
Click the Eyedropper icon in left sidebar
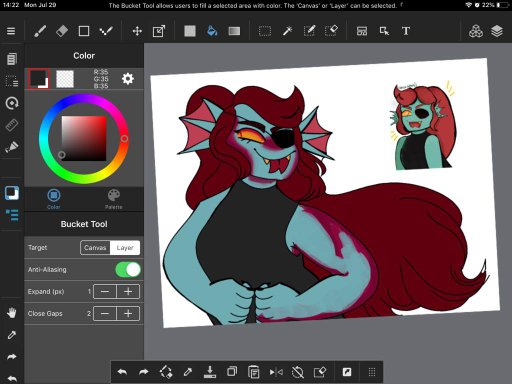[x=12, y=334]
